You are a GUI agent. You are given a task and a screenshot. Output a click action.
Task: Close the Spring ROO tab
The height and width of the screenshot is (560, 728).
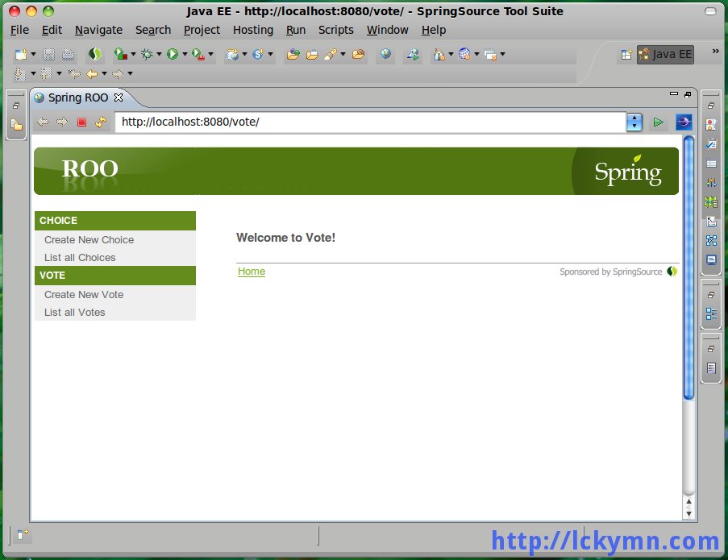pos(119,97)
